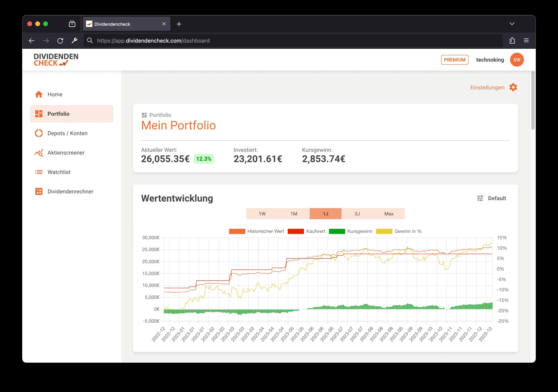The image size is (558, 392).
Task: Click the chart filter sliders icon
Action: (480, 198)
